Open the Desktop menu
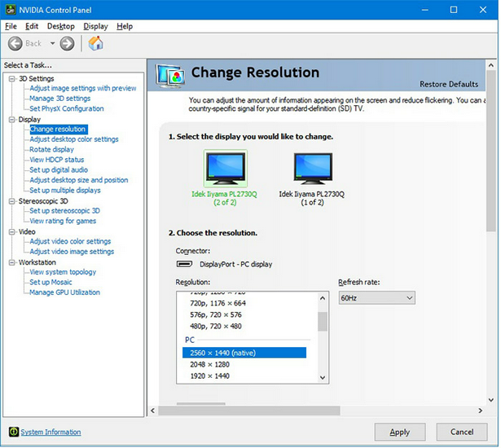This screenshot has height=448, width=501. pyautogui.click(x=61, y=26)
